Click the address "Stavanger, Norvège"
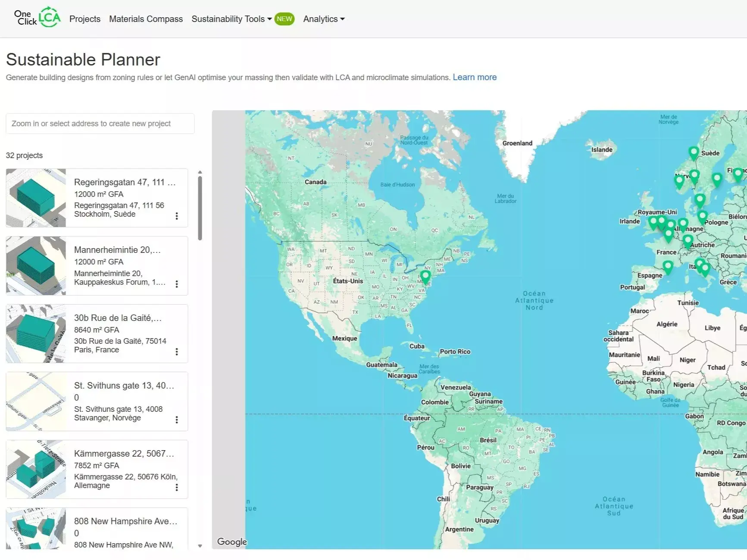747x560 pixels. click(107, 418)
